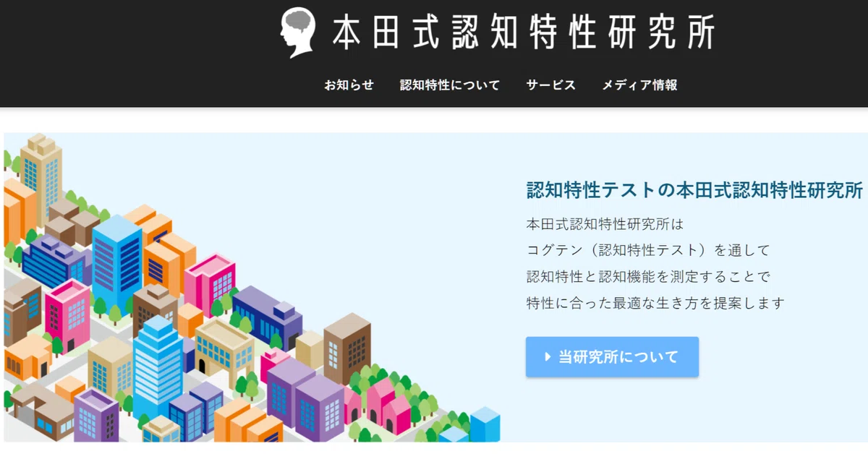
Task: Click the city buildings illustration
Action: 252,287
